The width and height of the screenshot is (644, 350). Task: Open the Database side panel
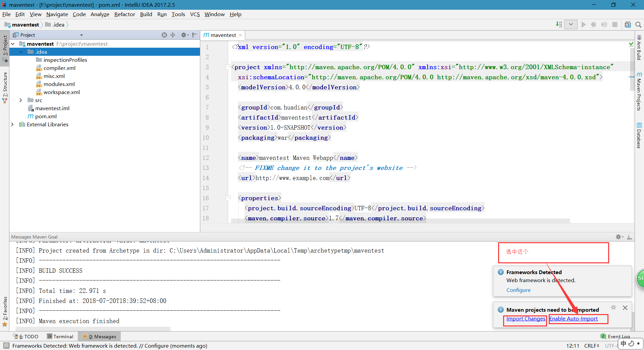pos(639,136)
